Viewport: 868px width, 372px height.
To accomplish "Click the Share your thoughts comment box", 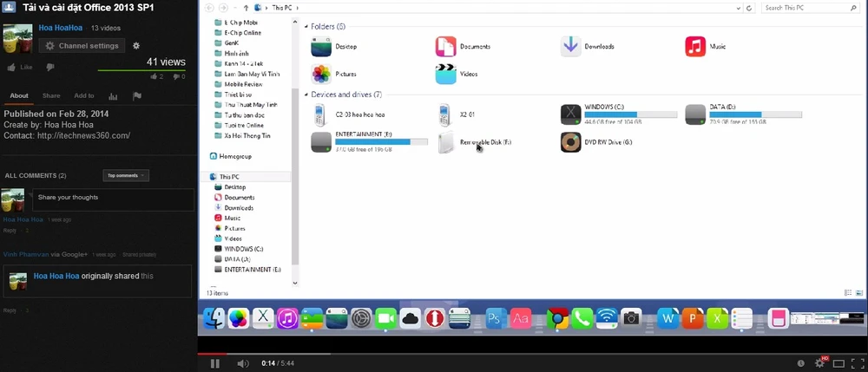I will point(113,199).
